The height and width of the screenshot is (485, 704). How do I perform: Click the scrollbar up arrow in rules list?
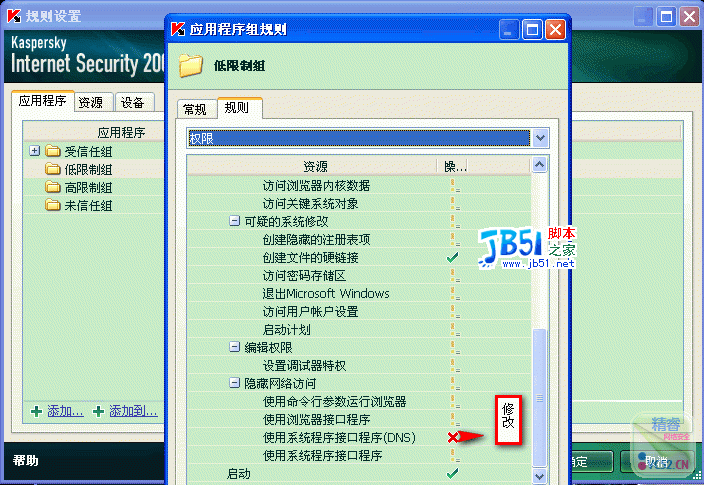click(539, 165)
